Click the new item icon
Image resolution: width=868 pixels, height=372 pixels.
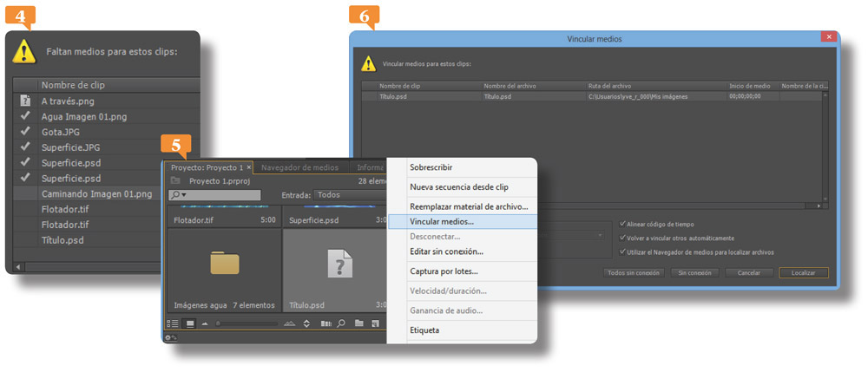(x=375, y=323)
